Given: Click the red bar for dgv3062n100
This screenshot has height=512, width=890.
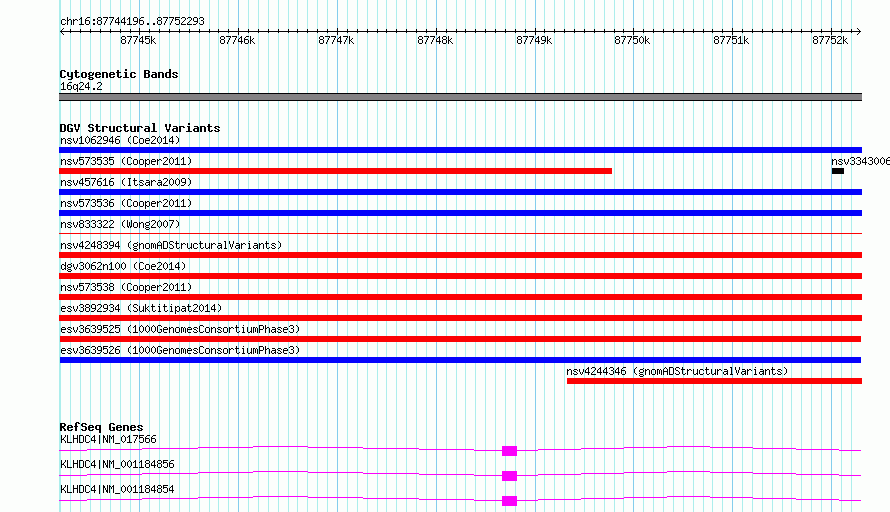Looking at the screenshot, I should click(460, 276).
